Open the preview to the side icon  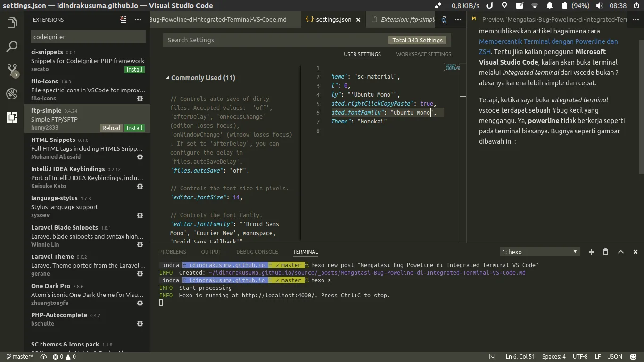443,20
